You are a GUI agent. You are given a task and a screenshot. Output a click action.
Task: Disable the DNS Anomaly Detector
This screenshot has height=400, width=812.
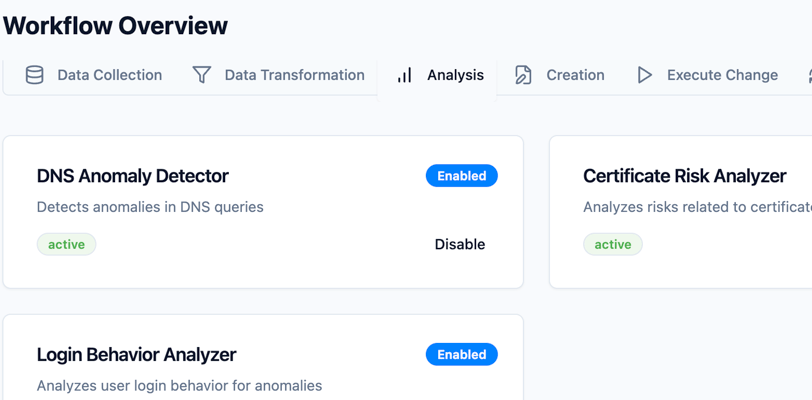[460, 244]
